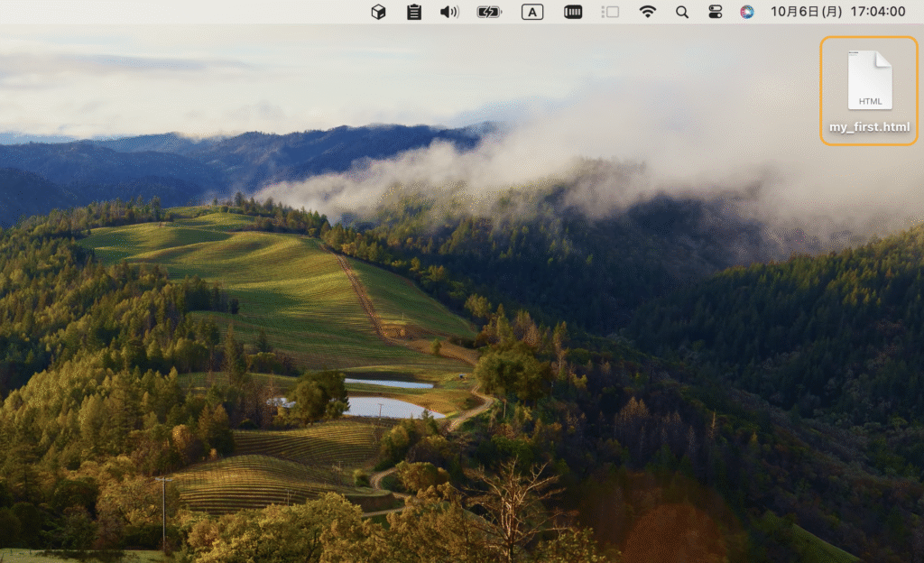Screen dimensions: 924x563
Task: Open Spotlight search magnifying glass
Action: click(682, 12)
